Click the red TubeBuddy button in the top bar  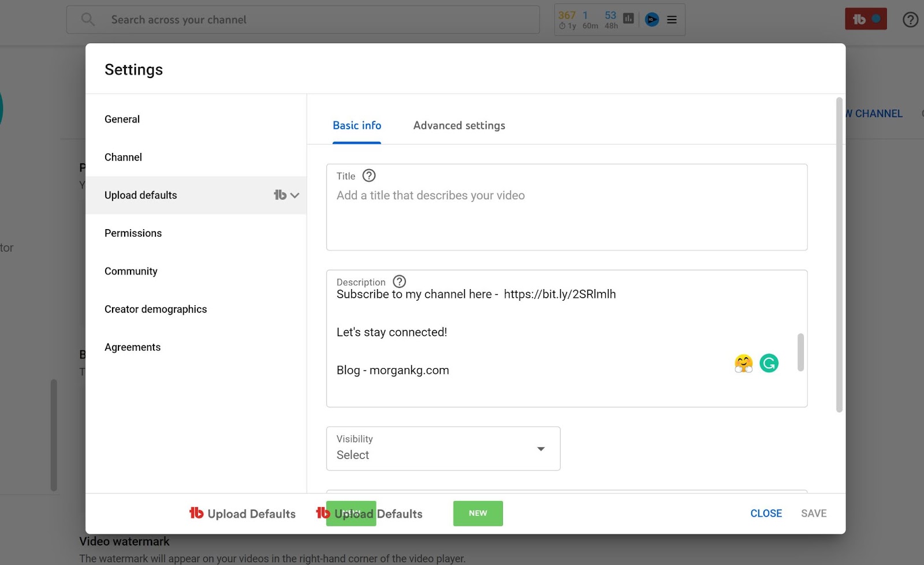(866, 19)
